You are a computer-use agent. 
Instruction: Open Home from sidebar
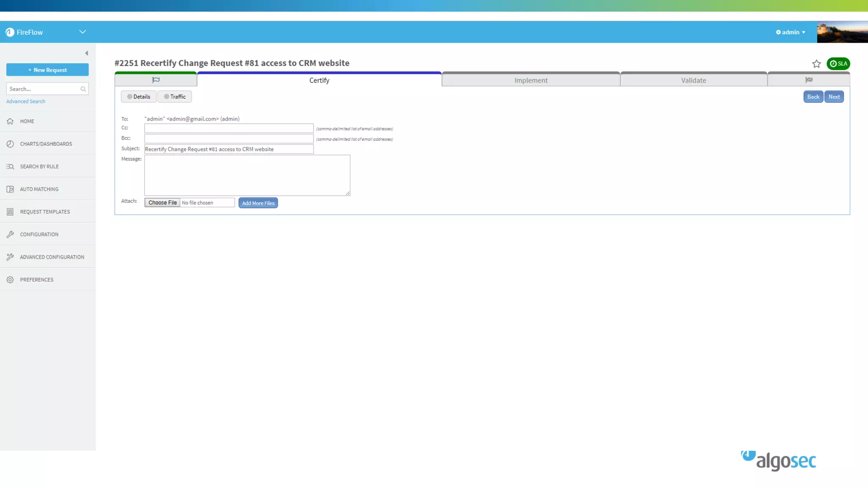point(27,121)
